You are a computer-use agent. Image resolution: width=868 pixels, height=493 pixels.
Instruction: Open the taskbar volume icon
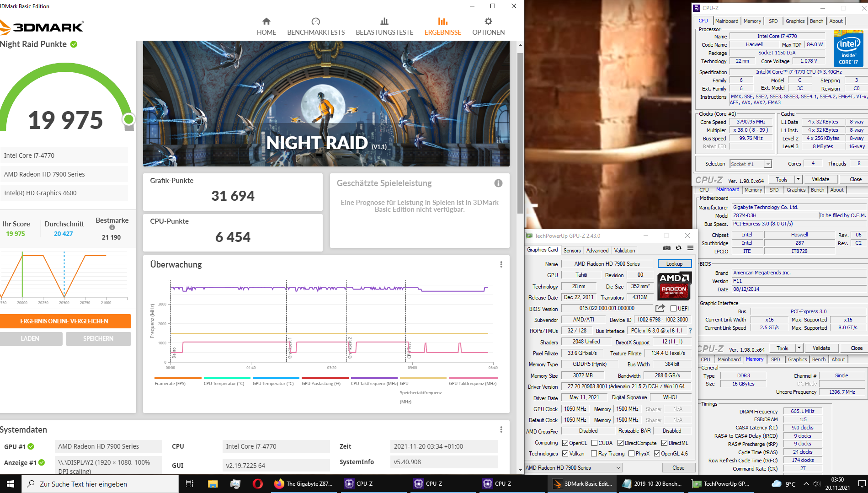(818, 484)
